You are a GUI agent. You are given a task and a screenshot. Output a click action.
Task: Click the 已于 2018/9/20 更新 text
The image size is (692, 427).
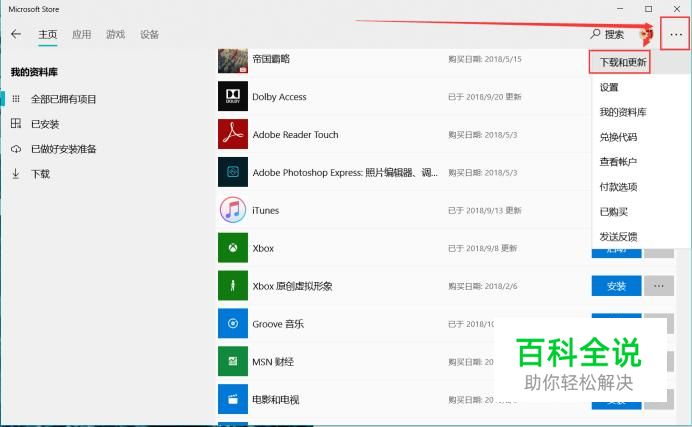(x=485, y=97)
